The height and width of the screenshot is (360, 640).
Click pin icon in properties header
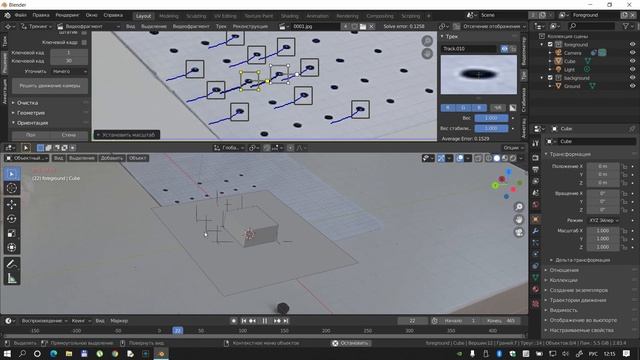(632, 129)
